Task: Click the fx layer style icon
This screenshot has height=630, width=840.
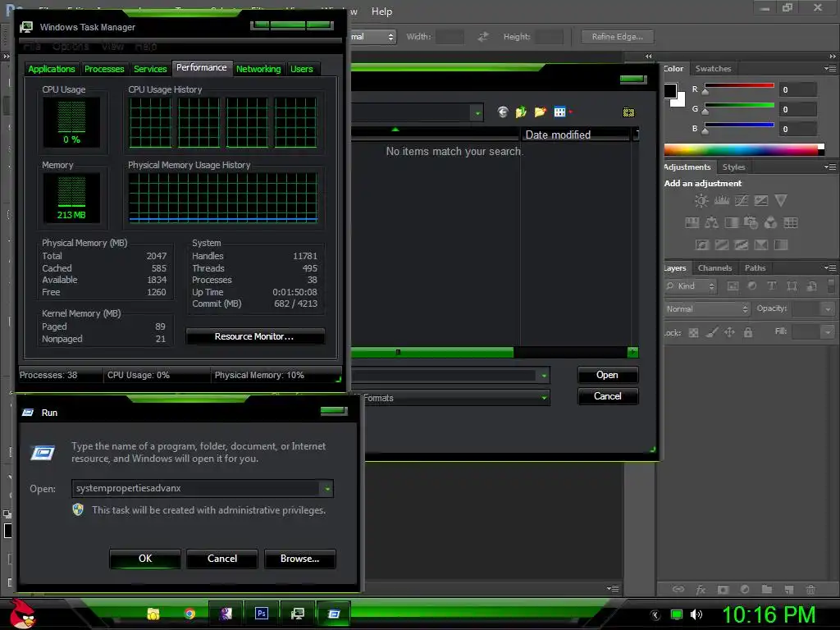Action: coord(701,590)
